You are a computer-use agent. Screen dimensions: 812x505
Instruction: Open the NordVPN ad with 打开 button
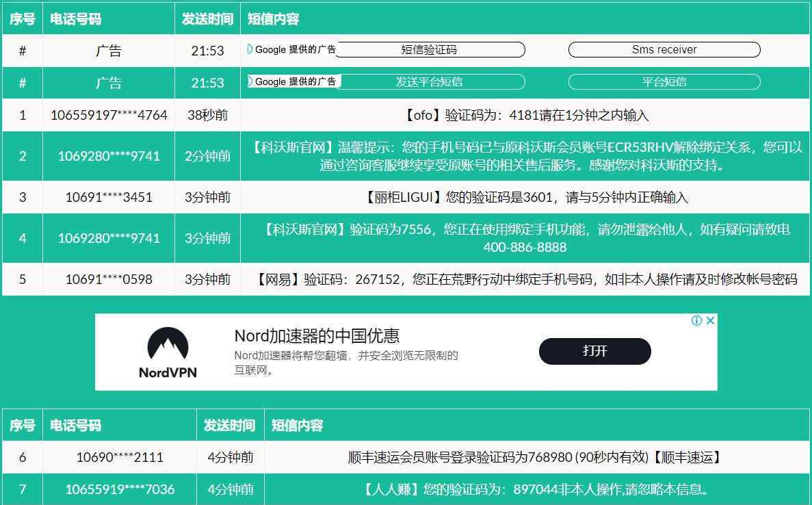594,351
